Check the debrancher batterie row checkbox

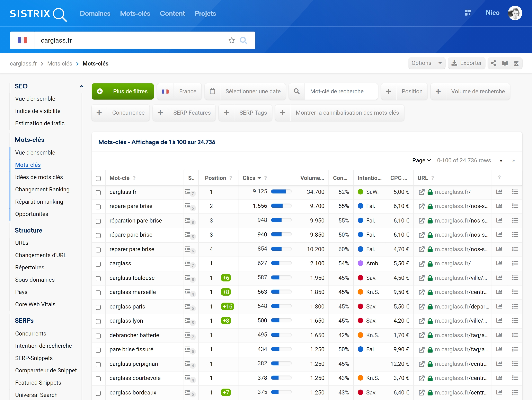pos(98,336)
